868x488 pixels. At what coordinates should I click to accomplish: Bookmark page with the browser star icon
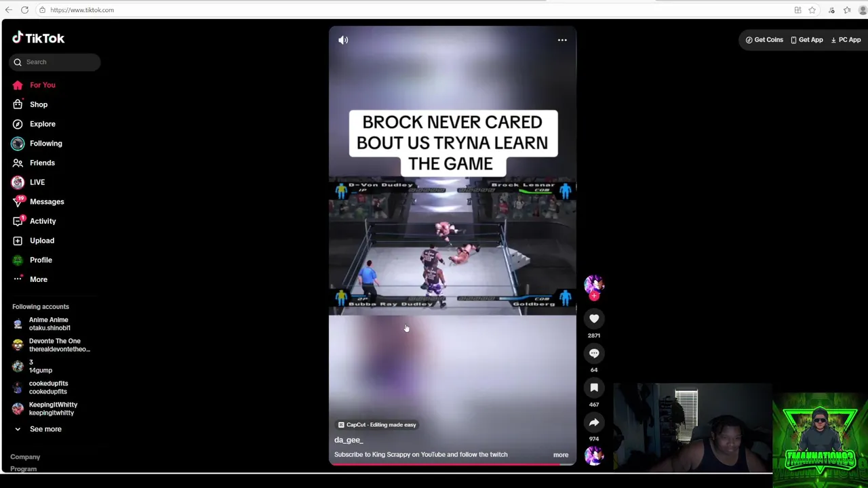tap(812, 10)
